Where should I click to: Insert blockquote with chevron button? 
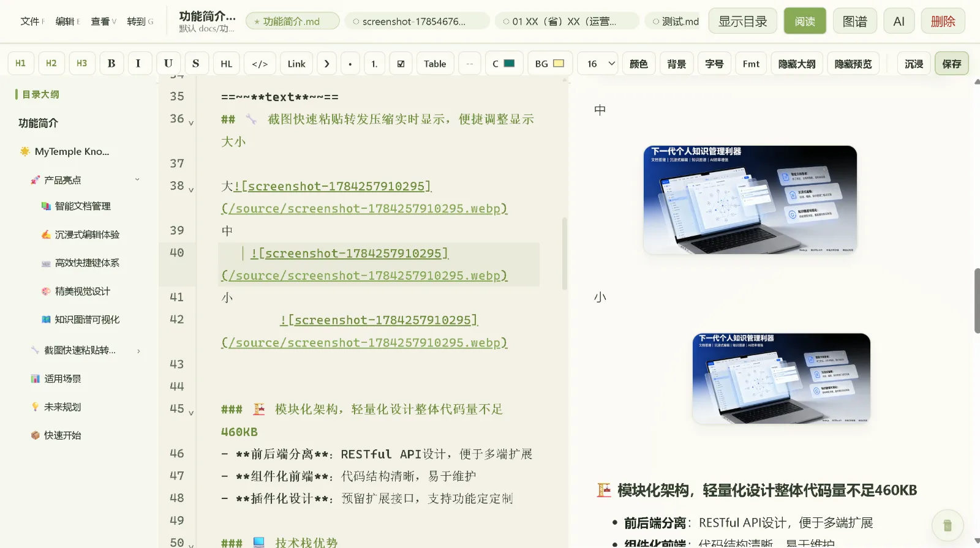pos(326,64)
